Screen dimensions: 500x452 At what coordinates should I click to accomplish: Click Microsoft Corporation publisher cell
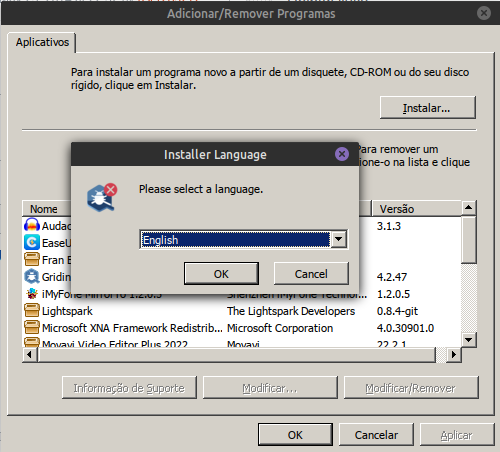(280, 328)
